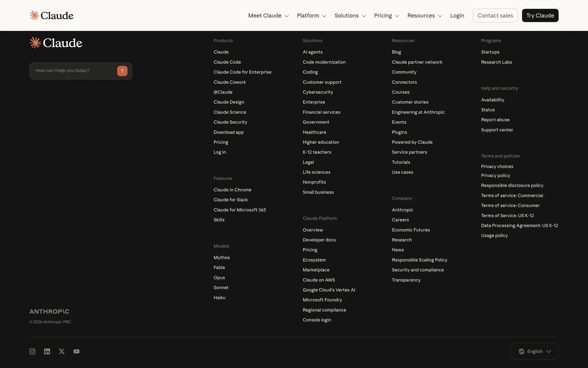Expand the Resources navigation menu
This screenshot has width=588, height=368.
point(424,15)
